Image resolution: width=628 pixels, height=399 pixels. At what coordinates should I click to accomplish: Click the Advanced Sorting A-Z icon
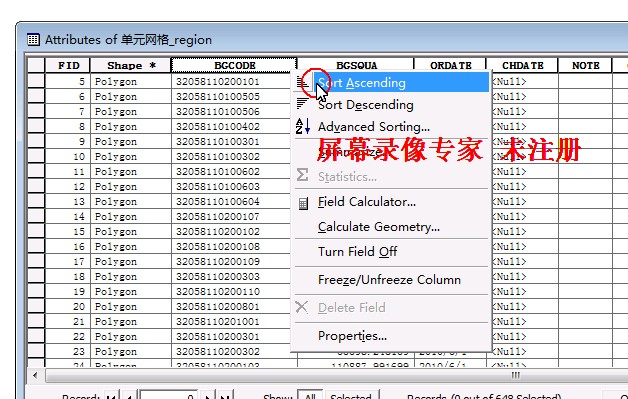[x=303, y=126]
